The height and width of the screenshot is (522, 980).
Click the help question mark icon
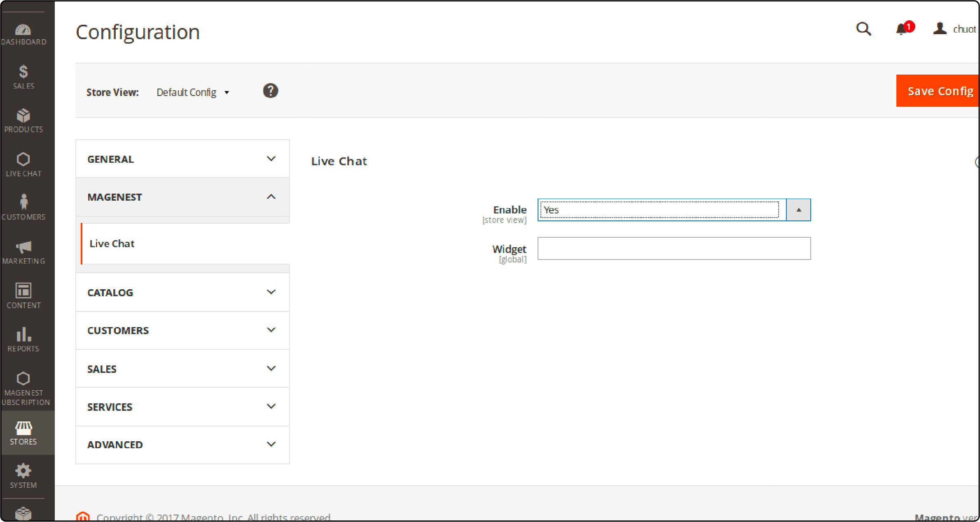pyautogui.click(x=271, y=91)
